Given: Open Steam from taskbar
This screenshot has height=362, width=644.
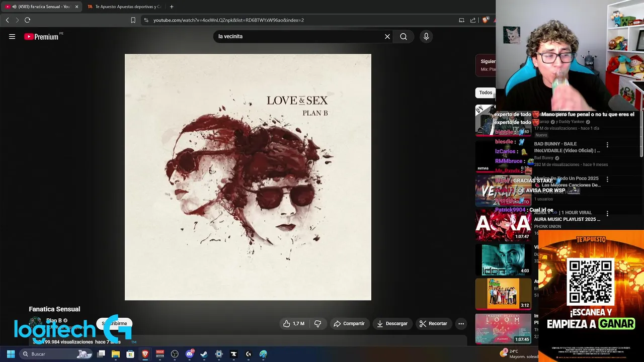Looking at the screenshot, I should coord(204,354).
